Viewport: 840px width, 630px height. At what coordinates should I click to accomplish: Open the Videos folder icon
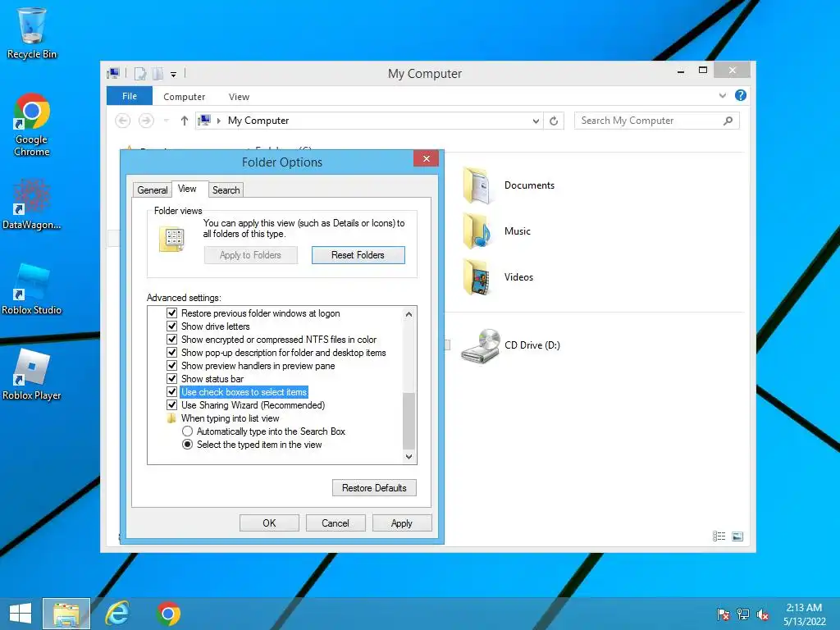pos(477,277)
